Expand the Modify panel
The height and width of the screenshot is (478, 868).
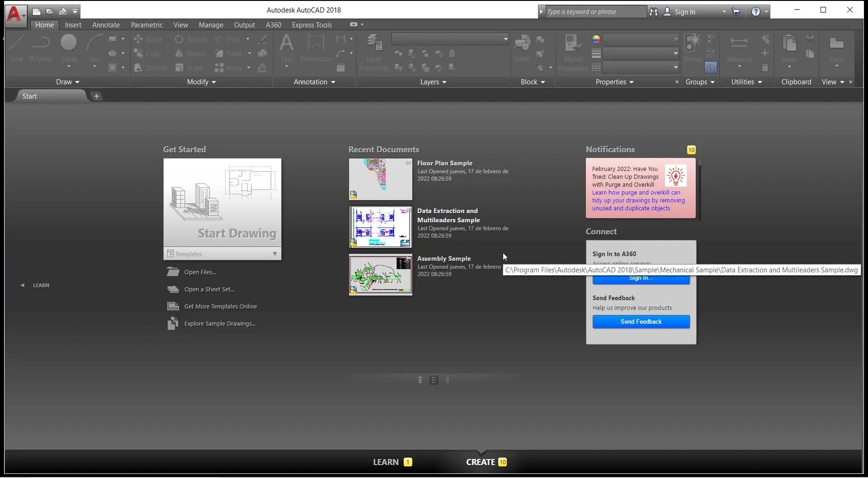(202, 82)
